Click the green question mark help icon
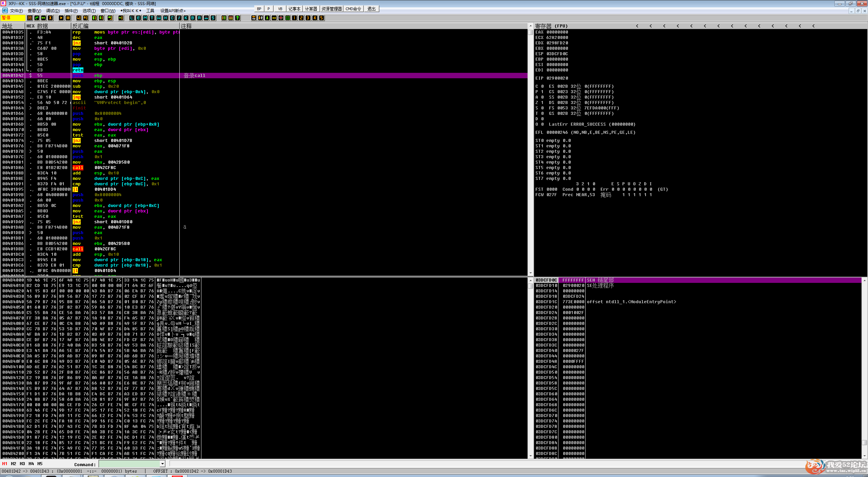The image size is (868, 477). [x=238, y=18]
